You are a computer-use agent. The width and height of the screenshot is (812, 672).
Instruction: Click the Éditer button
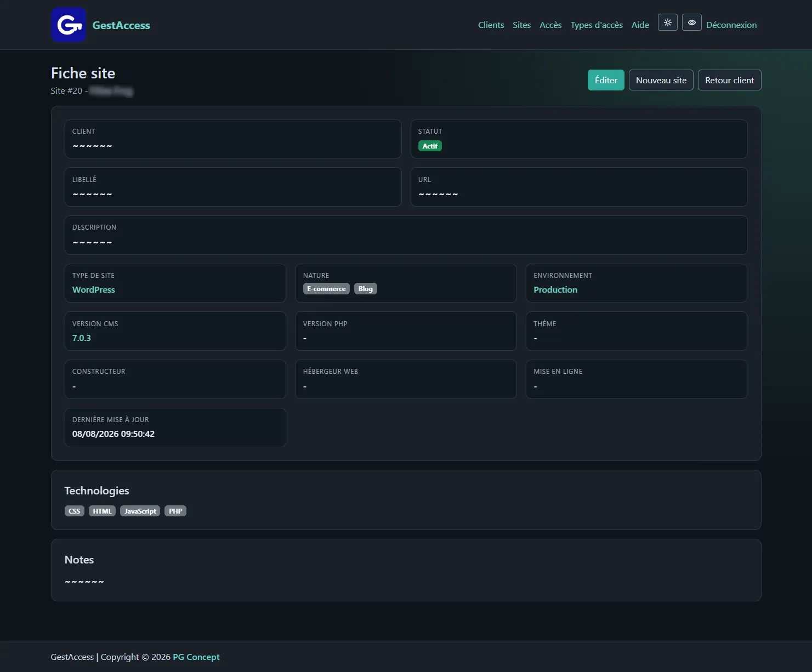pyautogui.click(x=606, y=80)
